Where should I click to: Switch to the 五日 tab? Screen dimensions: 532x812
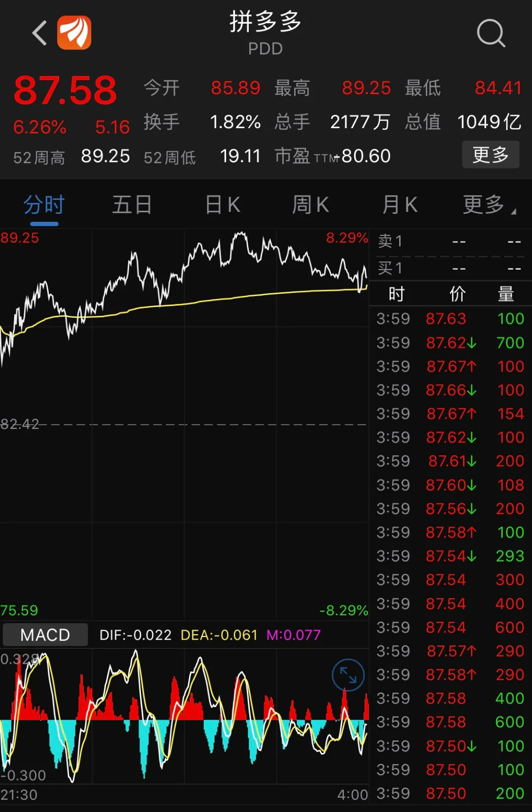tap(132, 205)
